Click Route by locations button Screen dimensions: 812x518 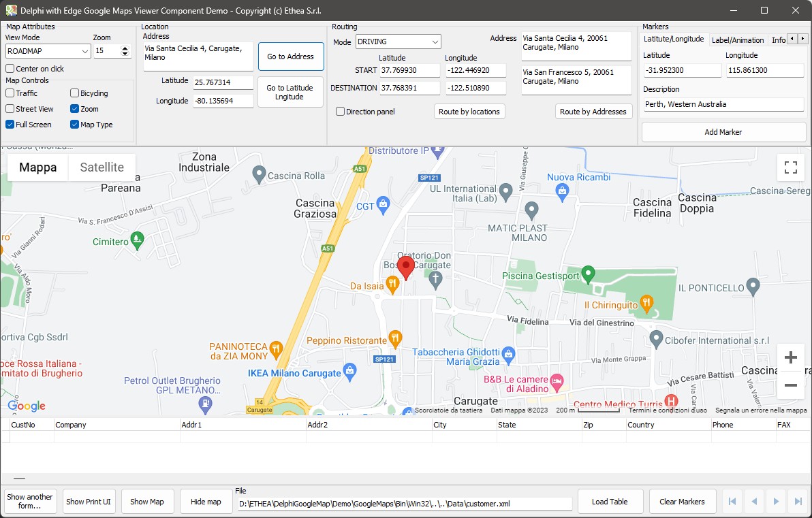469,111
